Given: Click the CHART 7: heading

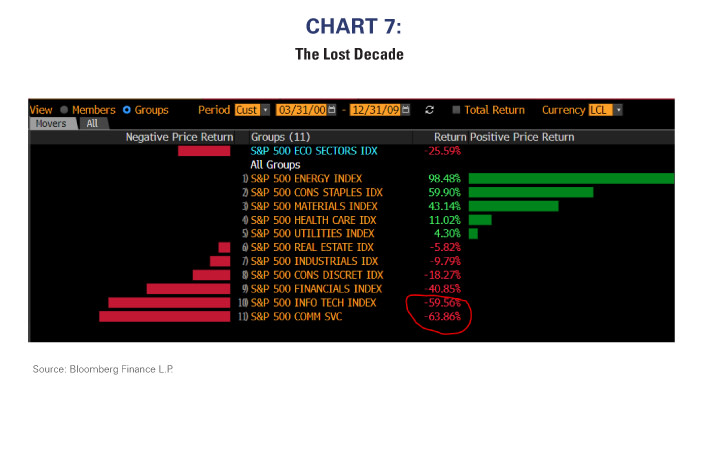Looking at the screenshot, I should tap(353, 26).
